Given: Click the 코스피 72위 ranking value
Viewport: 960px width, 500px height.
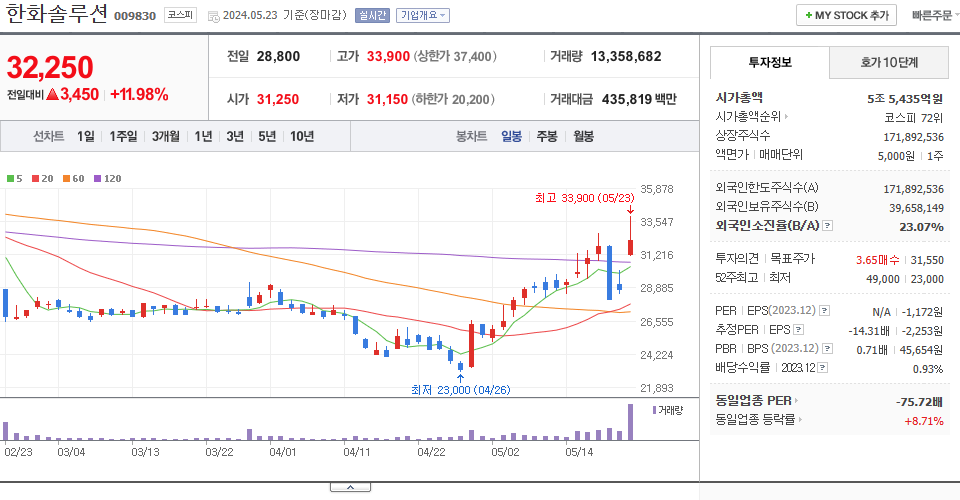Looking at the screenshot, I should [x=913, y=118].
